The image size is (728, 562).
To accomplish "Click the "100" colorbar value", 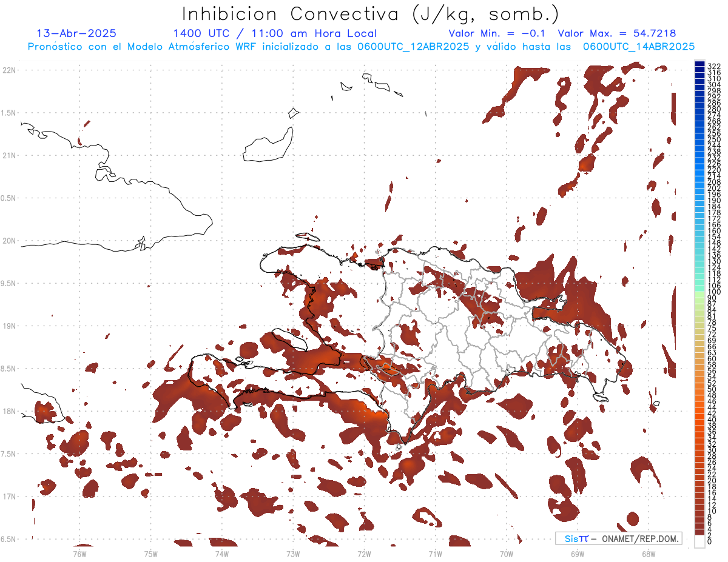I will (713, 292).
